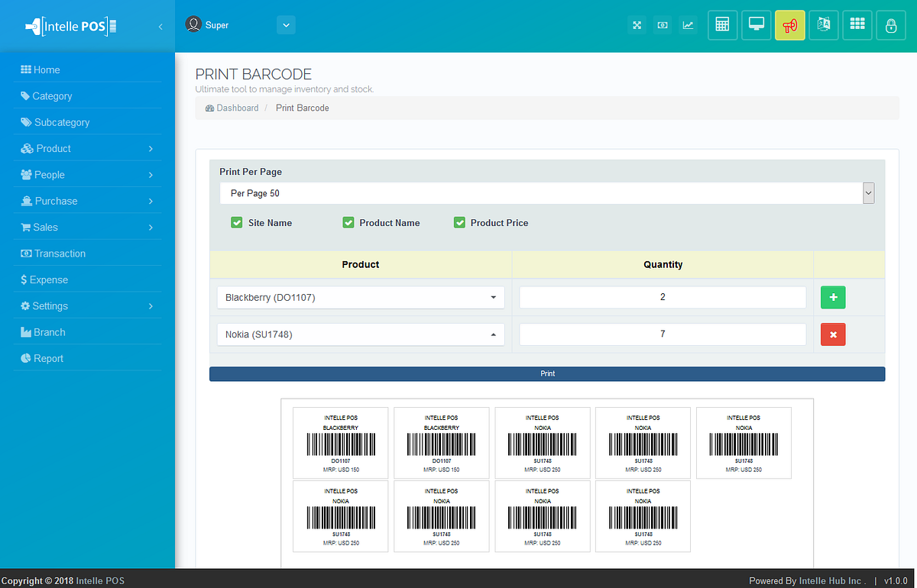Screen dimensions: 917x588
Task: Click the highlighted barcode announcement icon
Action: pyautogui.click(x=789, y=24)
